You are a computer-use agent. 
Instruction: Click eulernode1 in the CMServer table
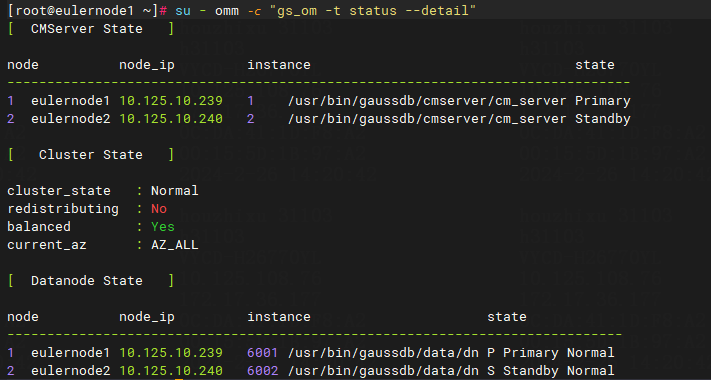click(x=71, y=101)
